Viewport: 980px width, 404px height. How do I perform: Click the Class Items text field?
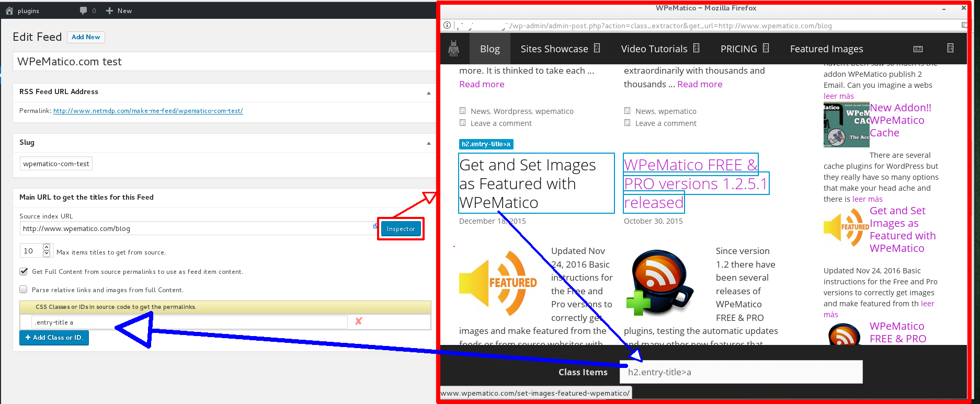(x=741, y=372)
